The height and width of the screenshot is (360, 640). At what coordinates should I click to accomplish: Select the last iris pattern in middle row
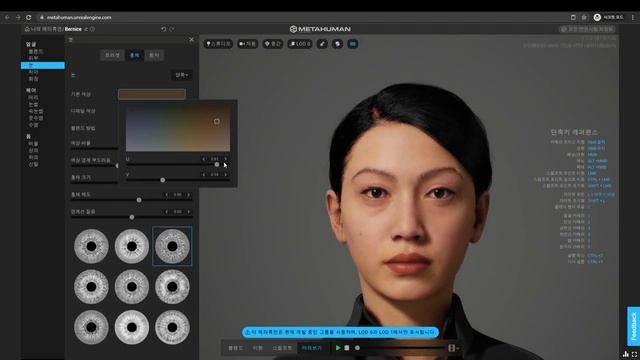click(x=172, y=287)
